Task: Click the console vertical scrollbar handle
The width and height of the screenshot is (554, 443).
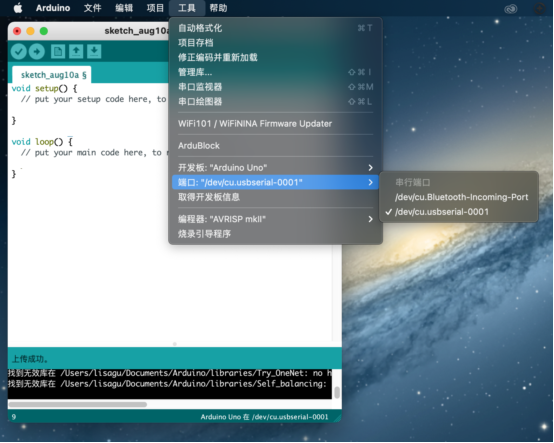Action: coord(337,392)
